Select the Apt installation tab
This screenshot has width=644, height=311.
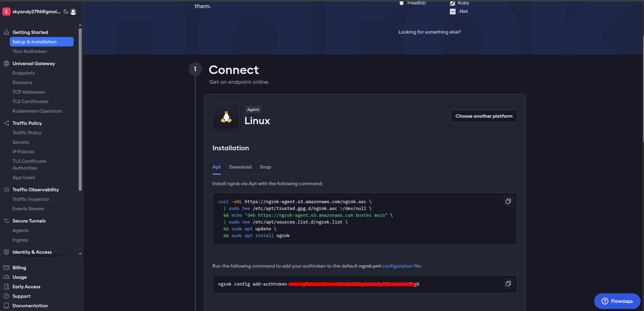[x=217, y=167]
